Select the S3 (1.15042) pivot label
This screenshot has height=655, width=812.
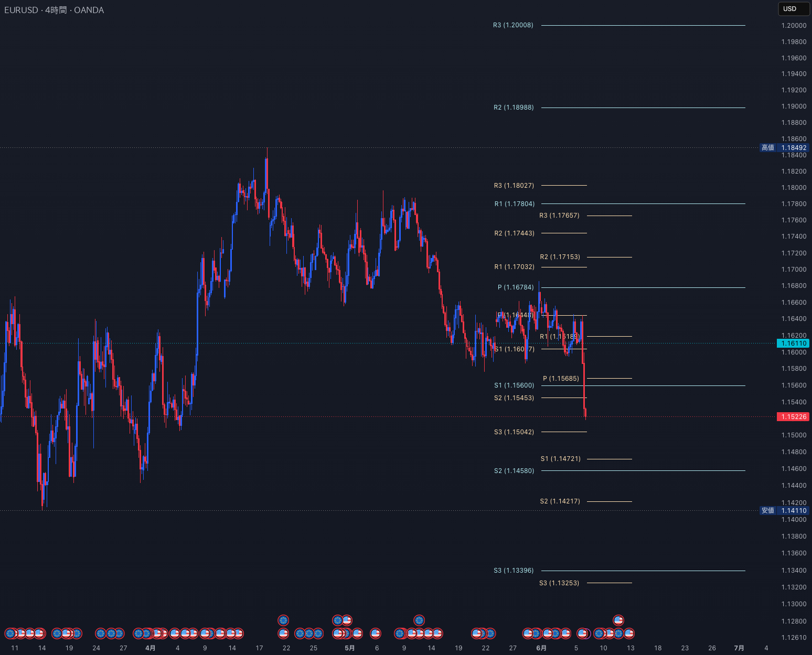[x=514, y=432]
